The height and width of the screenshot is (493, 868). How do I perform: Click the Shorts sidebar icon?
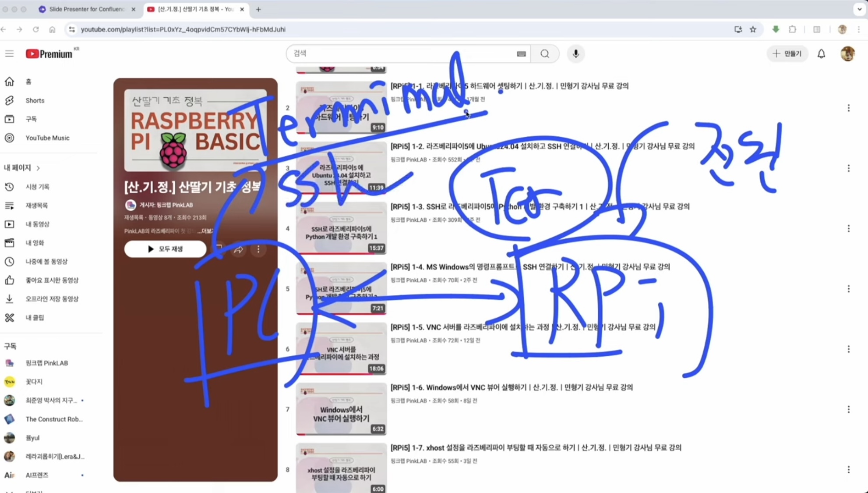(9, 100)
